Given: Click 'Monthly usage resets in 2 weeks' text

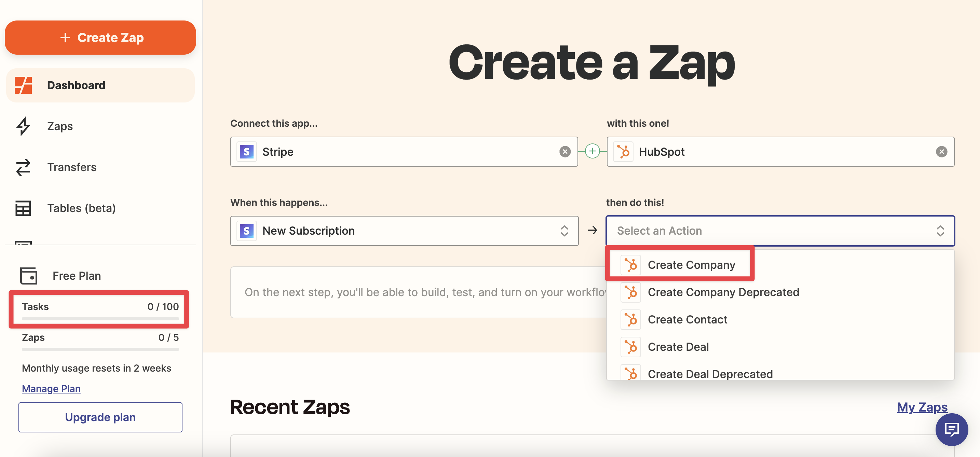Looking at the screenshot, I should click(96, 369).
